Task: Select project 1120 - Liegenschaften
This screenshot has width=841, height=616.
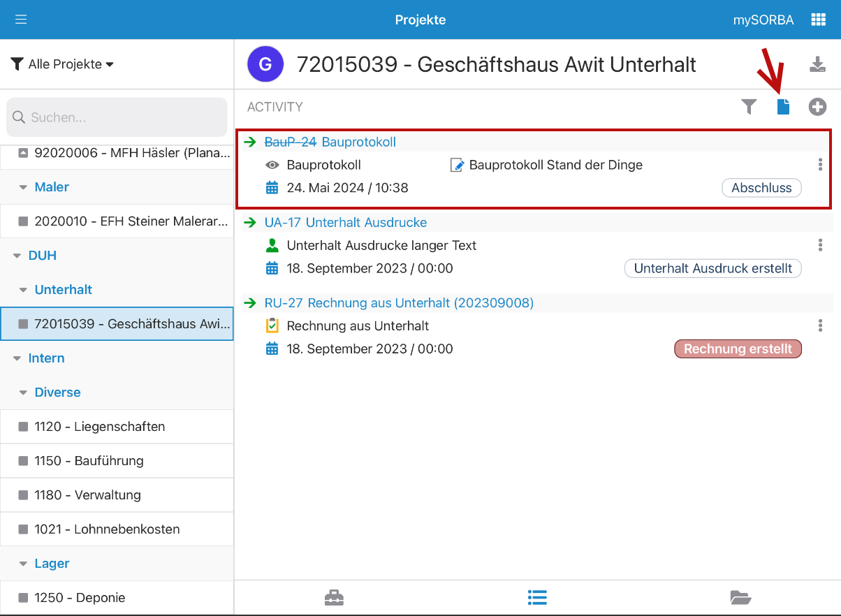Action: pyautogui.click(x=117, y=427)
